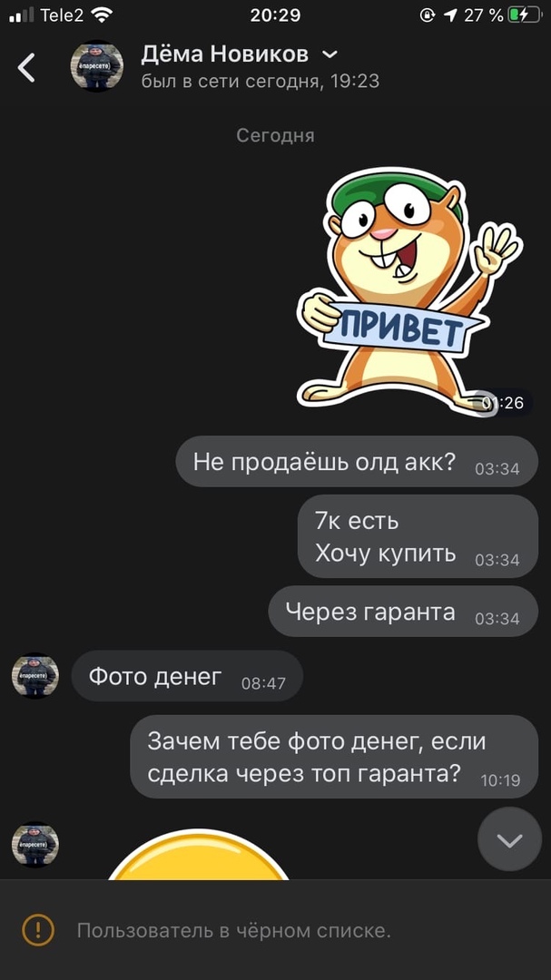Open Дёма Новиков profile avatar in header

(96, 66)
